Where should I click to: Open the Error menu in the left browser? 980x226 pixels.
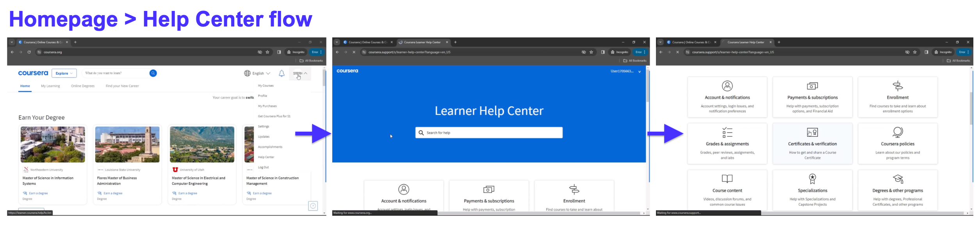coord(317,52)
